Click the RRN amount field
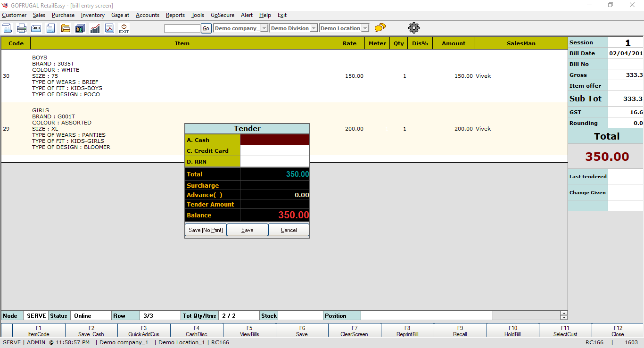Viewport: 644px width, 348px height. (275, 161)
